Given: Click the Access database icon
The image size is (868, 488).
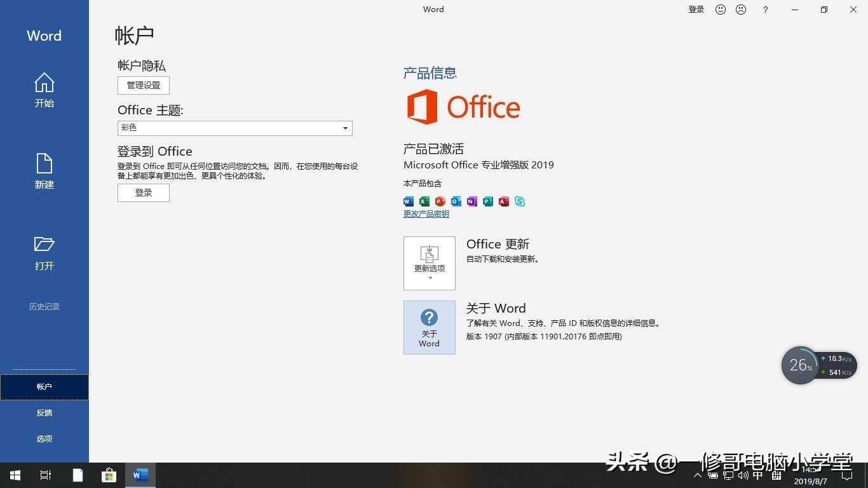Looking at the screenshot, I should click(x=504, y=201).
